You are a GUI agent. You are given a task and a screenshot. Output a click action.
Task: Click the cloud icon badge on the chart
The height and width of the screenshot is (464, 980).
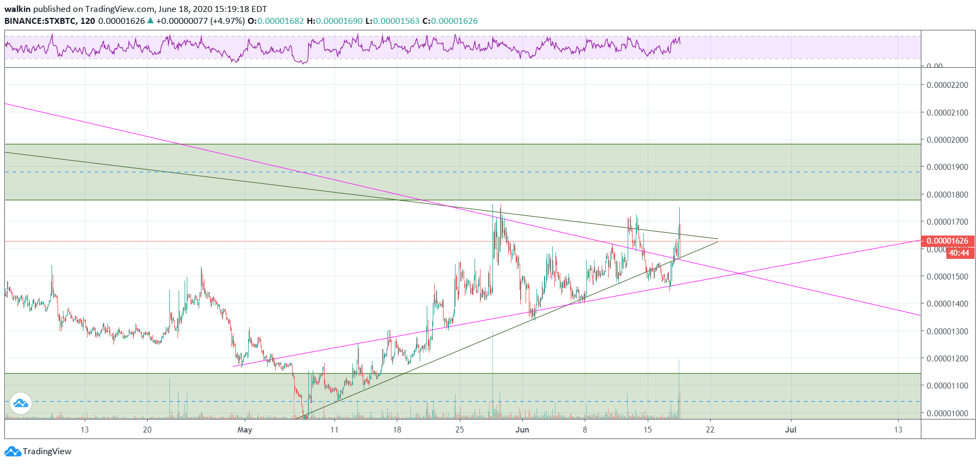(x=21, y=403)
